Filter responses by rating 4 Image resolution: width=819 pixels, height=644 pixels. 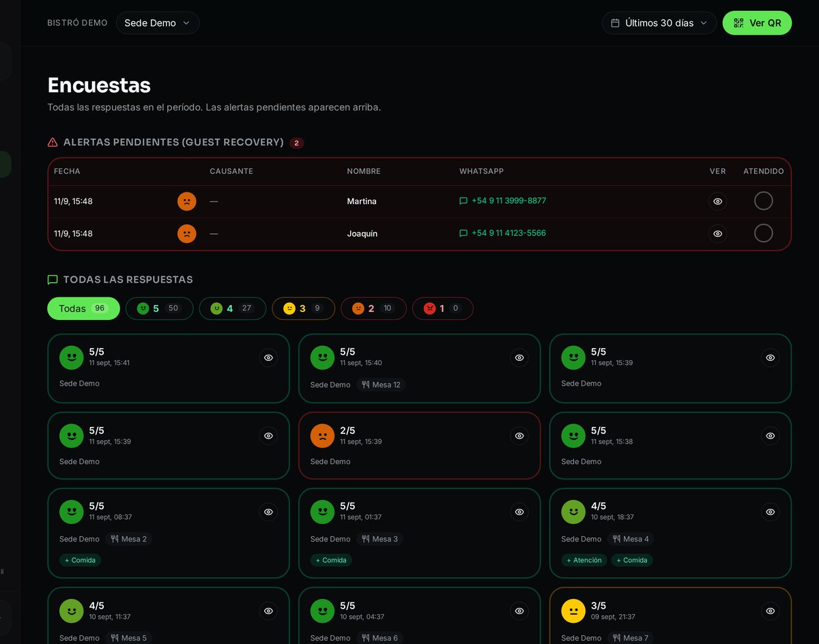click(x=232, y=308)
